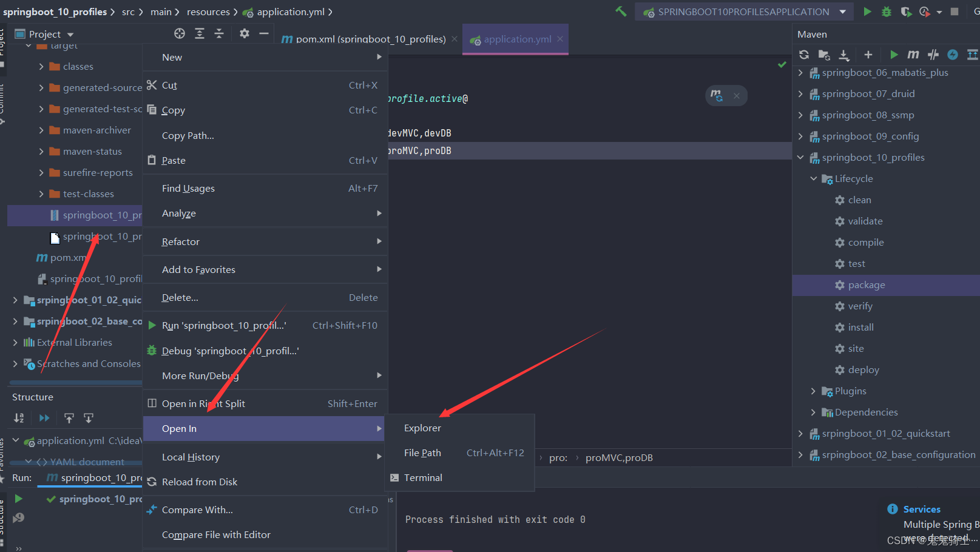Execute Maven goal m icon
The height and width of the screenshot is (552, 980).
(913, 55)
